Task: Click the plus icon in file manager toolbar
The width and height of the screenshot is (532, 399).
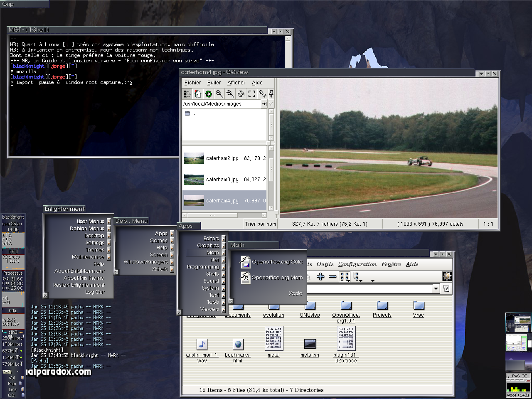Action: [x=320, y=276]
